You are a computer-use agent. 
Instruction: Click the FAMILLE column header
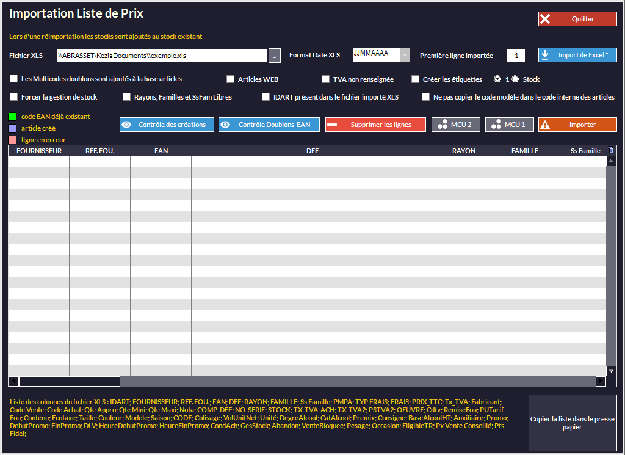pyautogui.click(x=525, y=151)
